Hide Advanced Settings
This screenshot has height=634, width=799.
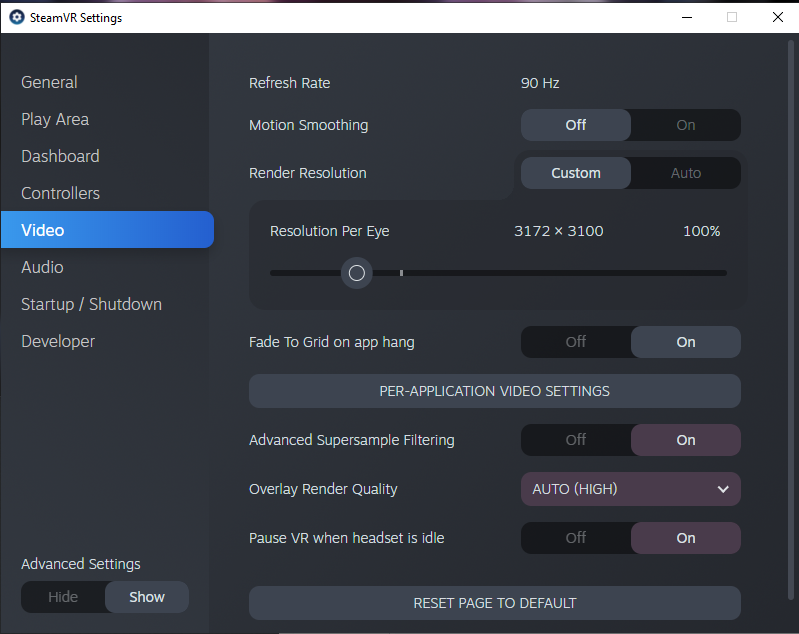coord(63,597)
